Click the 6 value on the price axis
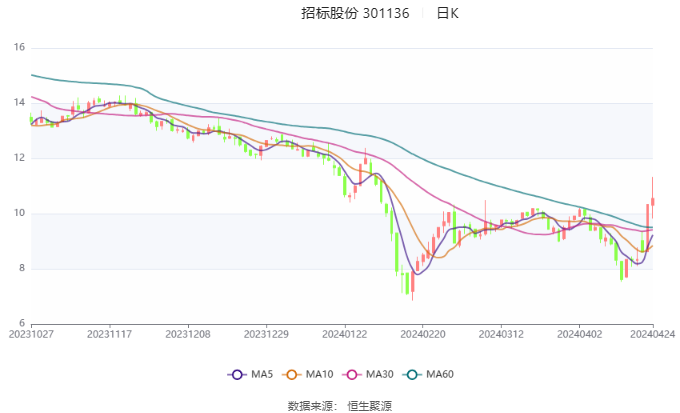This screenshot has width=680, height=413. (19, 323)
